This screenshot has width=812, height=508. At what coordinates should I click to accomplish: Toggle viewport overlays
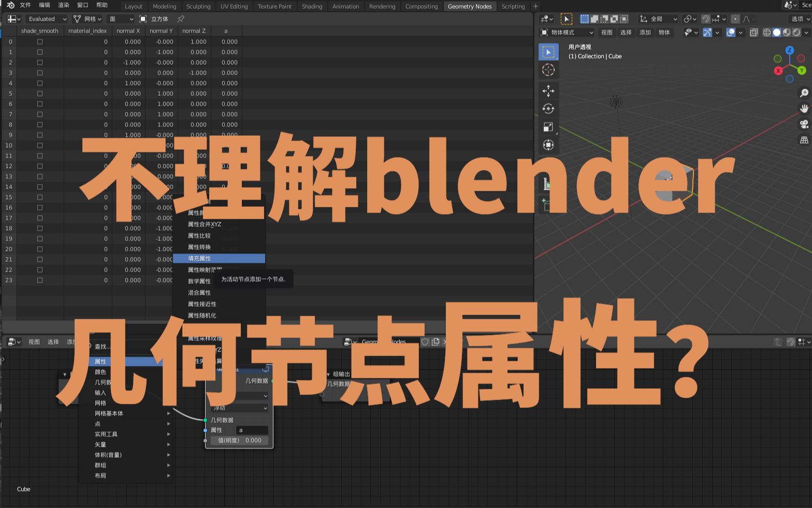pyautogui.click(x=731, y=32)
